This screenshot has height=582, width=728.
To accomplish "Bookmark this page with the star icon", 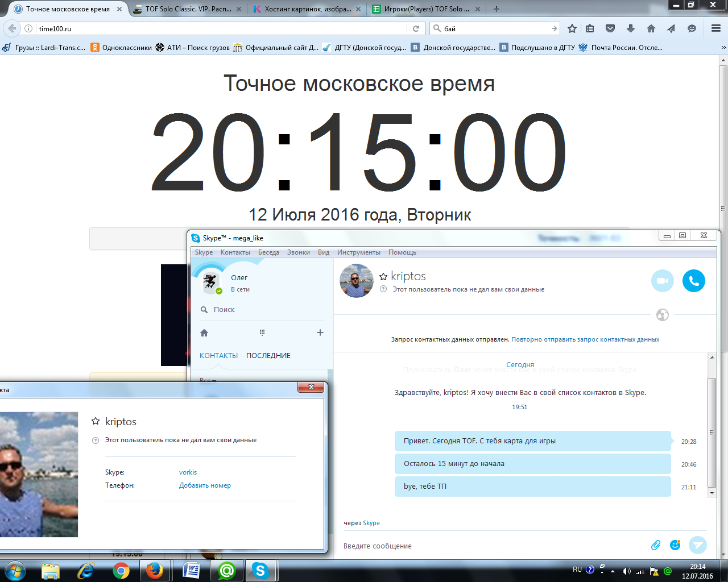I will click(572, 28).
